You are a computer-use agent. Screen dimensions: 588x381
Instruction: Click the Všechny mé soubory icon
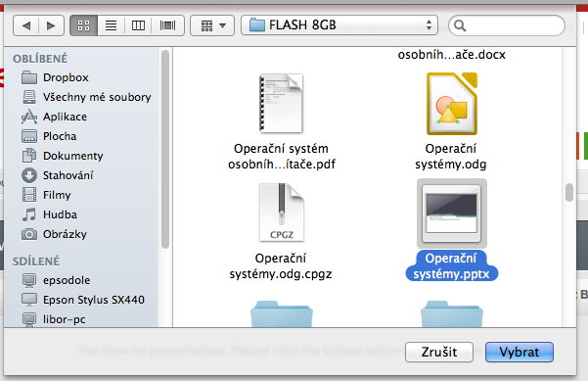tap(29, 97)
